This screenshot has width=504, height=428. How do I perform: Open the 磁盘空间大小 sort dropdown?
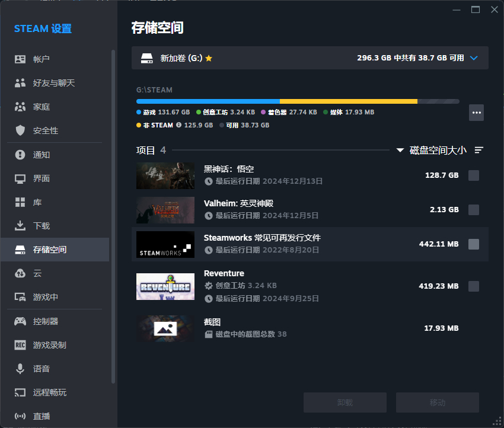pos(432,150)
